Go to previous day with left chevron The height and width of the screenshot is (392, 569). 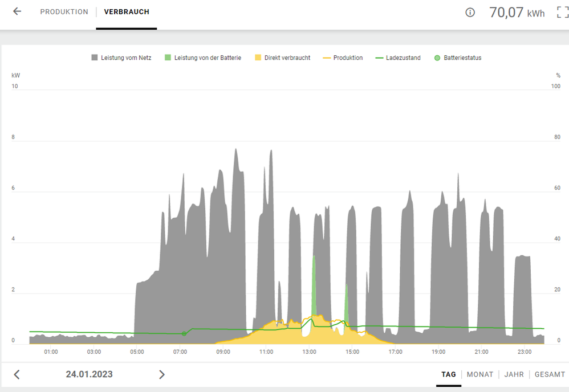point(17,374)
